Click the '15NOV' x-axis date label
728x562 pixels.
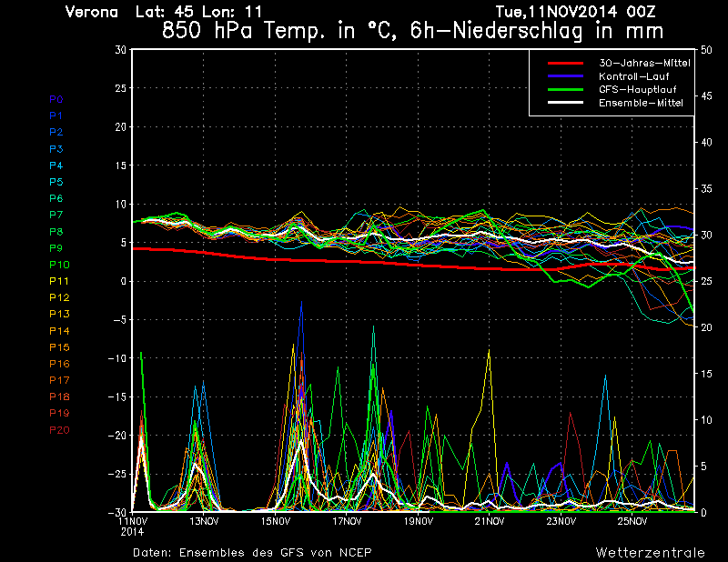point(276,522)
